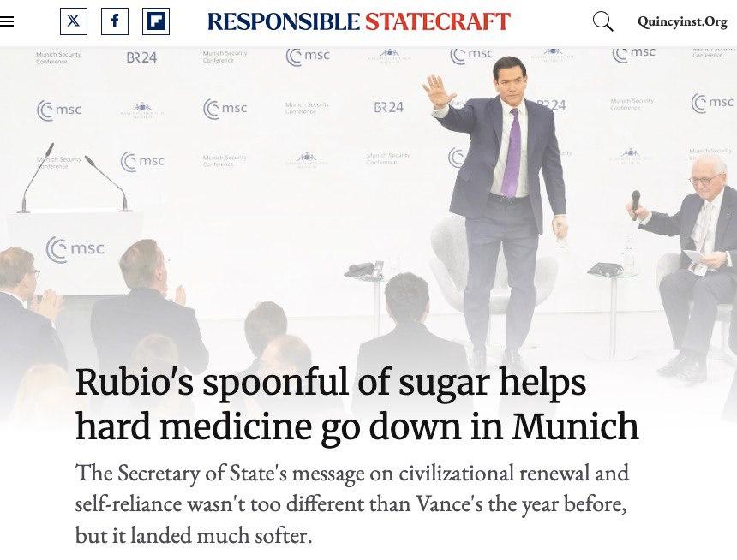Click the Facebook social icon
Viewport: 737px width, 560px height.
click(115, 21)
